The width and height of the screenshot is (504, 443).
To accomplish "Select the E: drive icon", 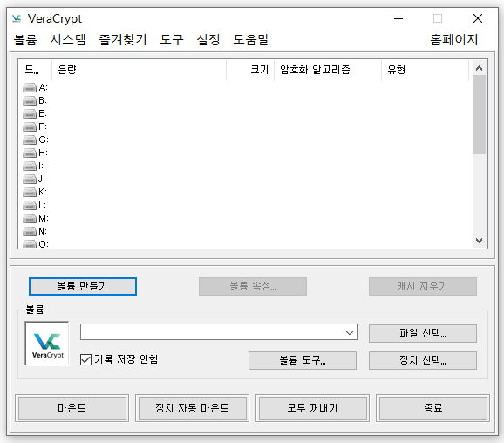I will tap(30, 113).
